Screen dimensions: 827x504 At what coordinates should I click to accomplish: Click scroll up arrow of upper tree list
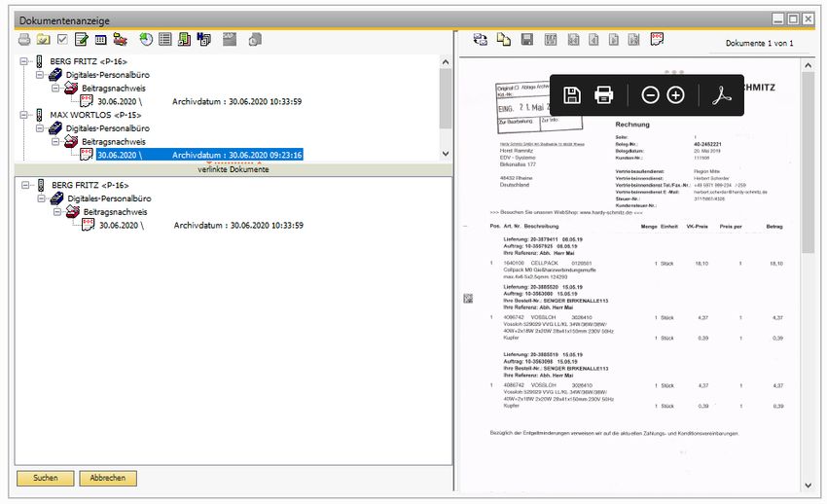click(446, 61)
